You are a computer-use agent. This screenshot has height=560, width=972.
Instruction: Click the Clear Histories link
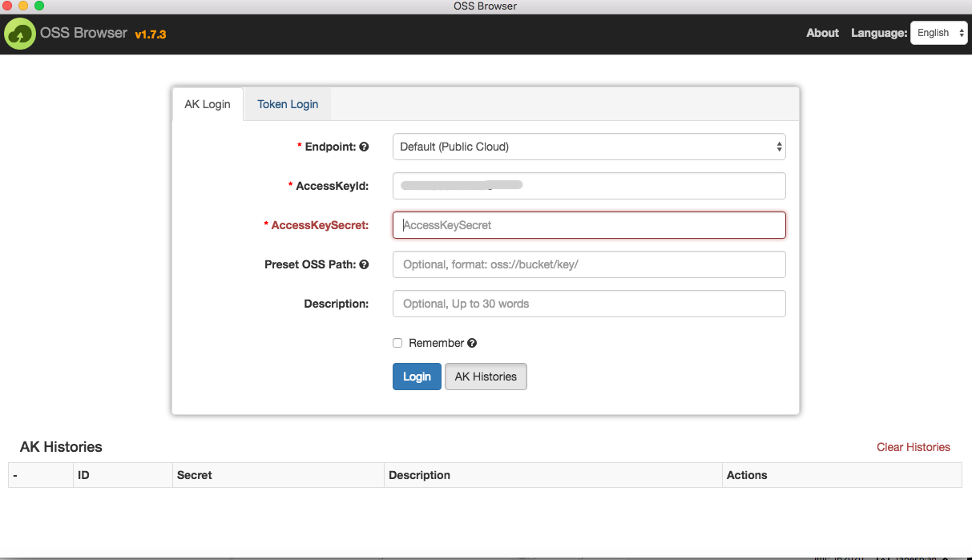point(914,447)
